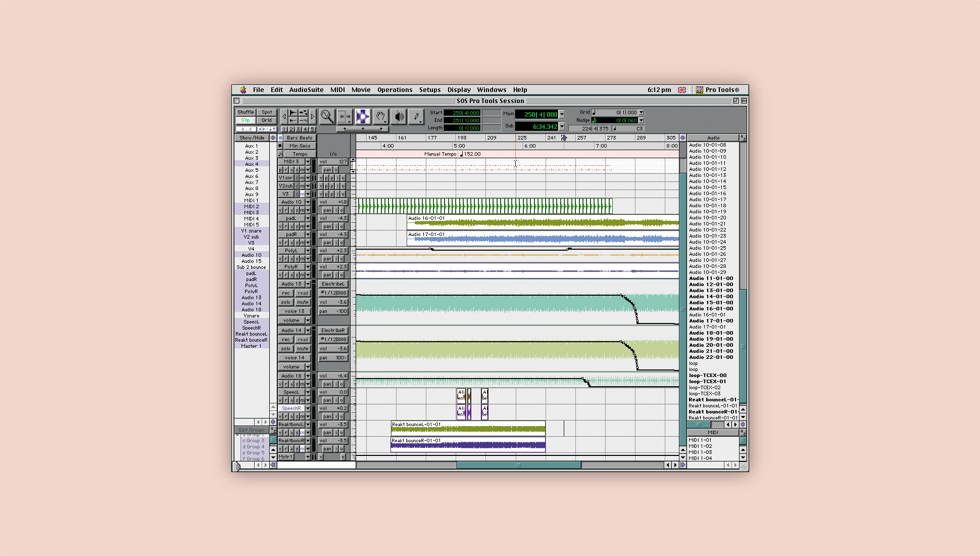The image size is (980, 556).
Task: Select the Selector waveform tool
Action: tap(362, 117)
